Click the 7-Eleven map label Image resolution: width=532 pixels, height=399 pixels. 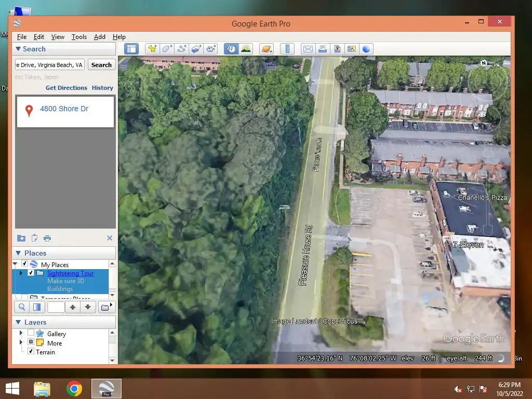point(468,245)
